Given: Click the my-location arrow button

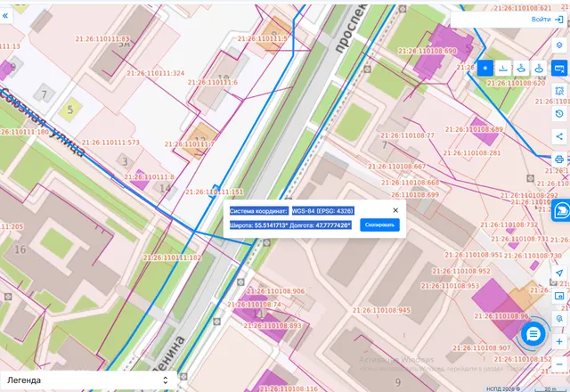Looking at the screenshot, I should point(559,274).
